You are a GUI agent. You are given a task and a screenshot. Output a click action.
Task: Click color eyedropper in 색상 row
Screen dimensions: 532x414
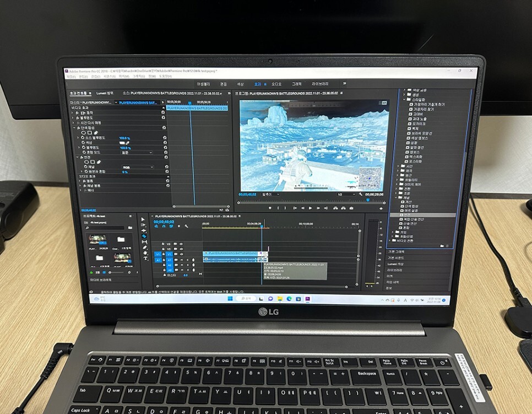coord(128,143)
